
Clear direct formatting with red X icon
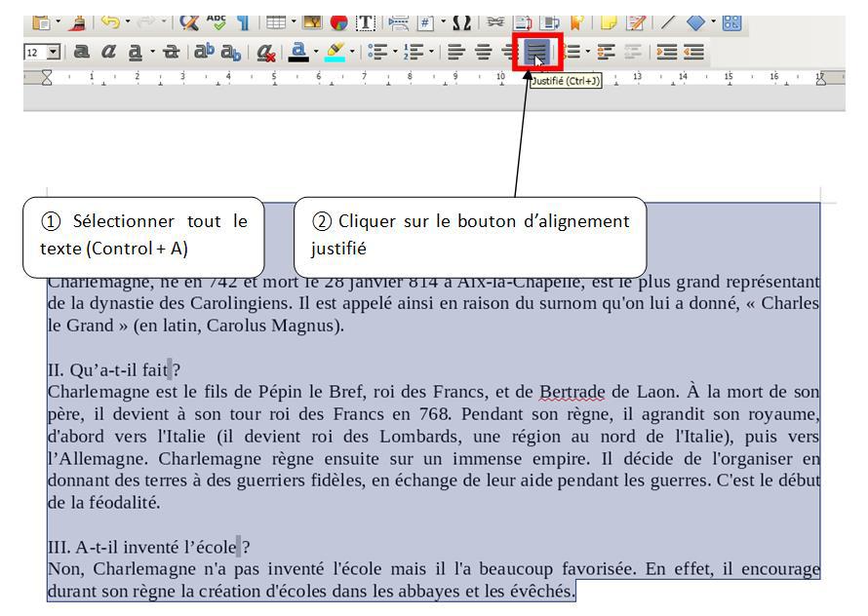(265, 54)
